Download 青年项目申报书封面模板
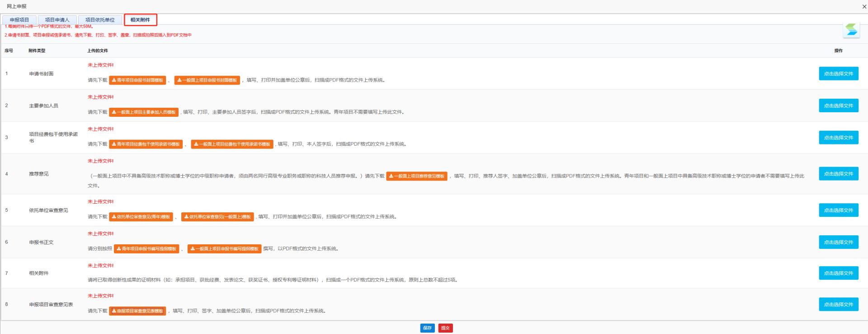Screen dimensions: 868x334 pyautogui.click(x=137, y=80)
